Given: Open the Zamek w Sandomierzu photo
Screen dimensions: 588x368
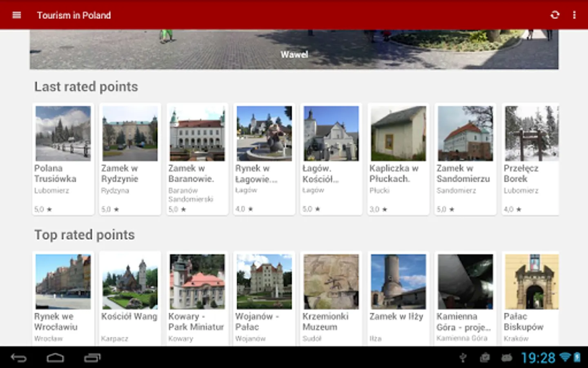Looking at the screenshot, I should 465,133.
